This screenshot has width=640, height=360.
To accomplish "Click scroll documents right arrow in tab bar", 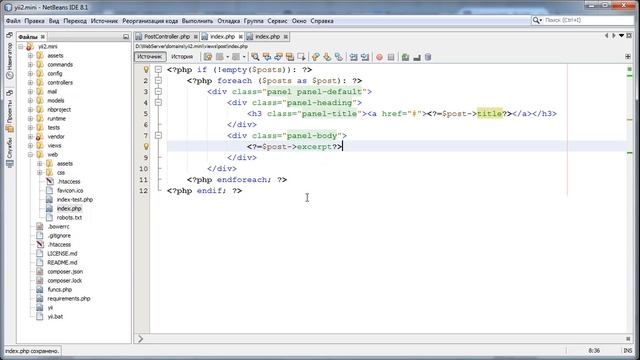I will (x=613, y=36).
